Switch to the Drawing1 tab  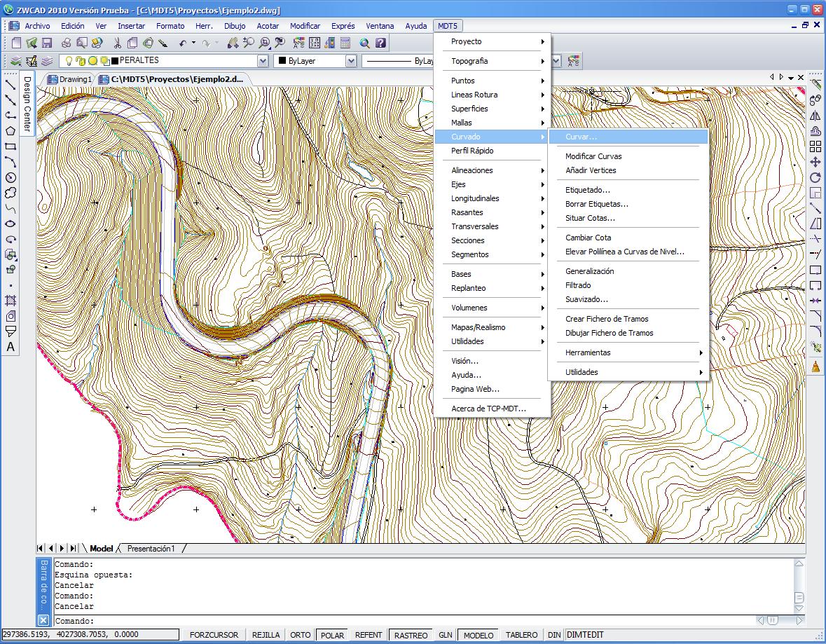click(x=69, y=79)
